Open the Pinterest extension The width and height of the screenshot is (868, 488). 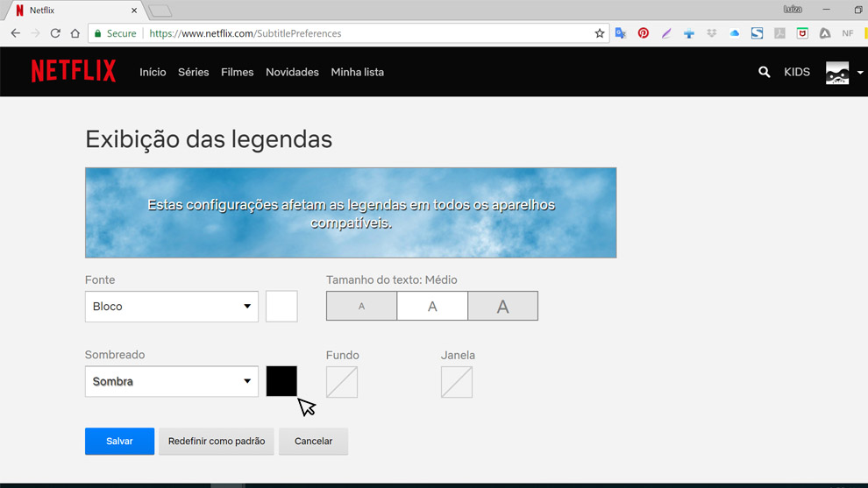pos(644,33)
